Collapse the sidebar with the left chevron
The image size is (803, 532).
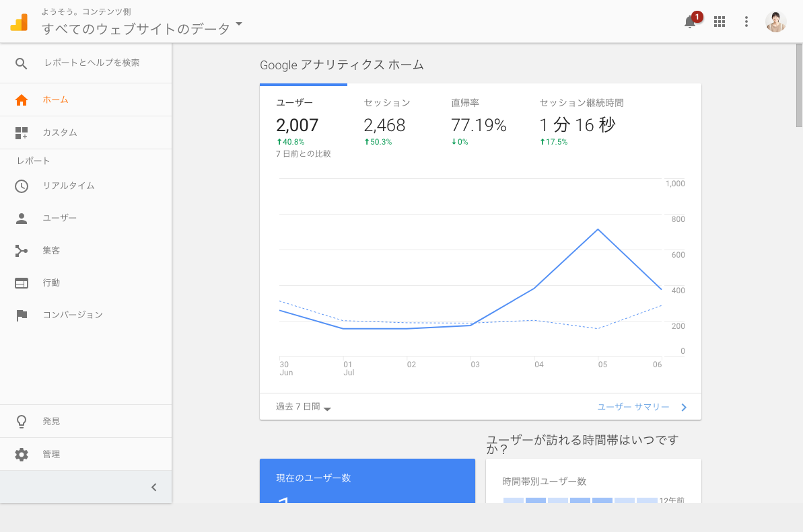(153, 487)
